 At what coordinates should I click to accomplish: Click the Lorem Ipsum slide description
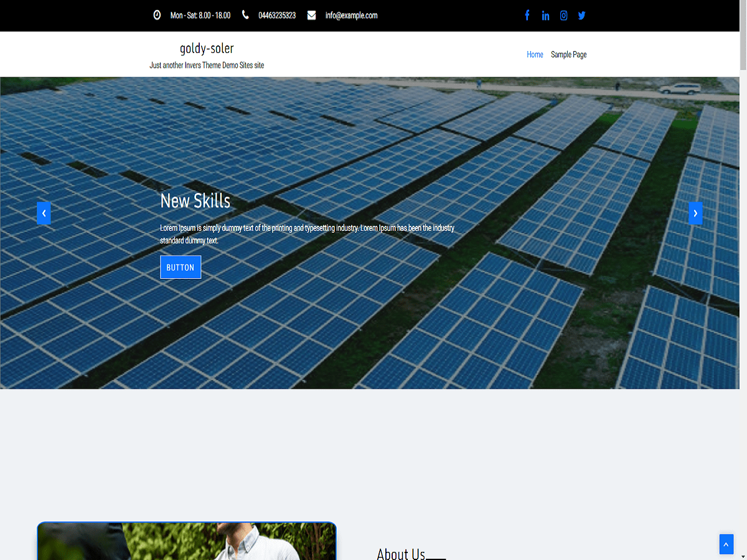tap(308, 234)
